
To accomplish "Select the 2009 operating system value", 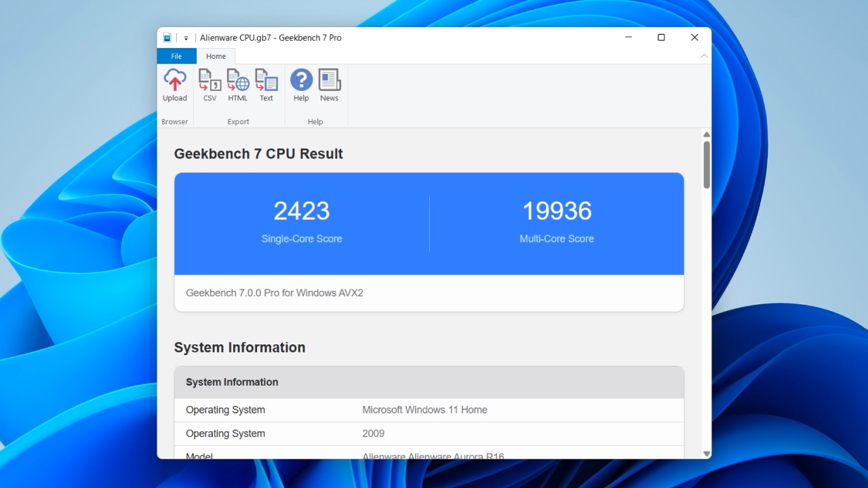I will click(373, 434).
